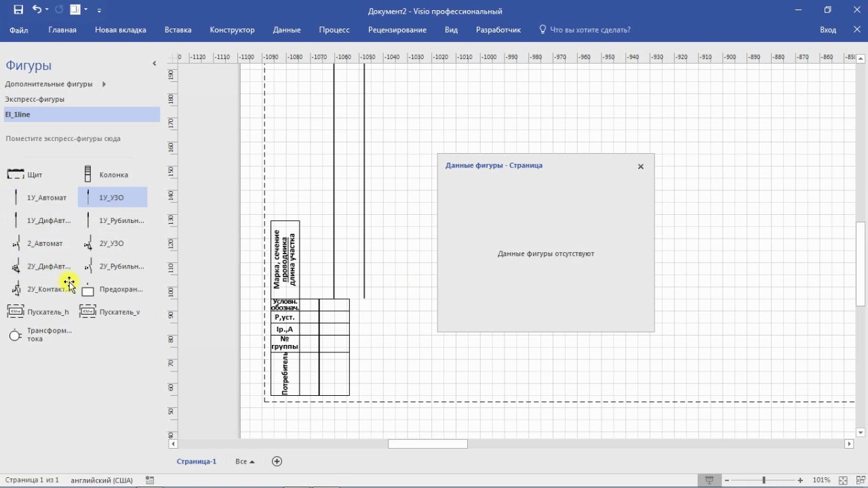Click 'Страница 1 из 1' in status bar

(32, 480)
